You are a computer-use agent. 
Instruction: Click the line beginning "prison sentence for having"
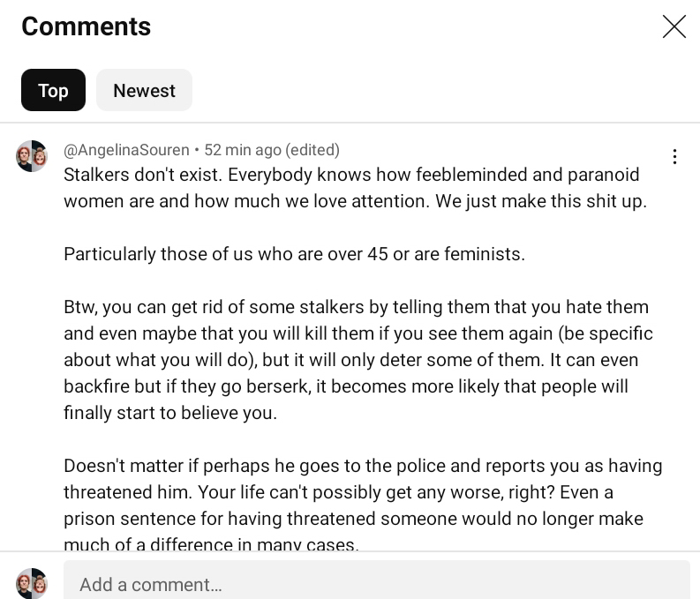(x=353, y=519)
